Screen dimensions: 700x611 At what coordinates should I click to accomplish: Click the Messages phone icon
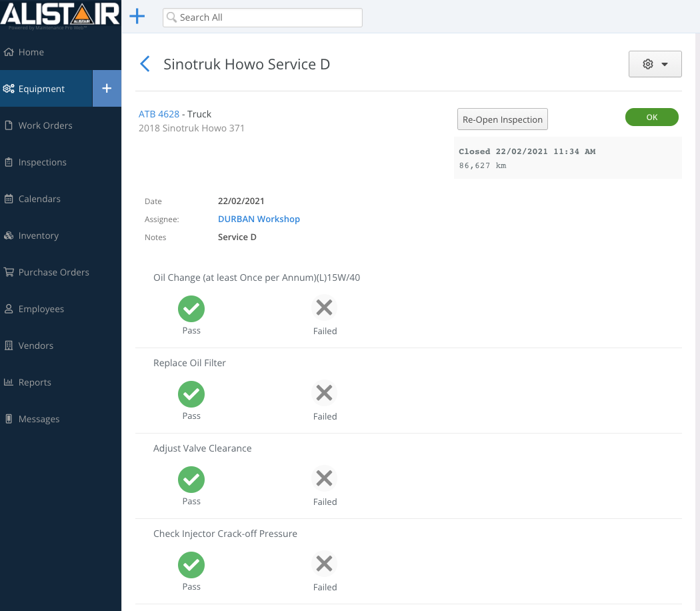(x=9, y=418)
